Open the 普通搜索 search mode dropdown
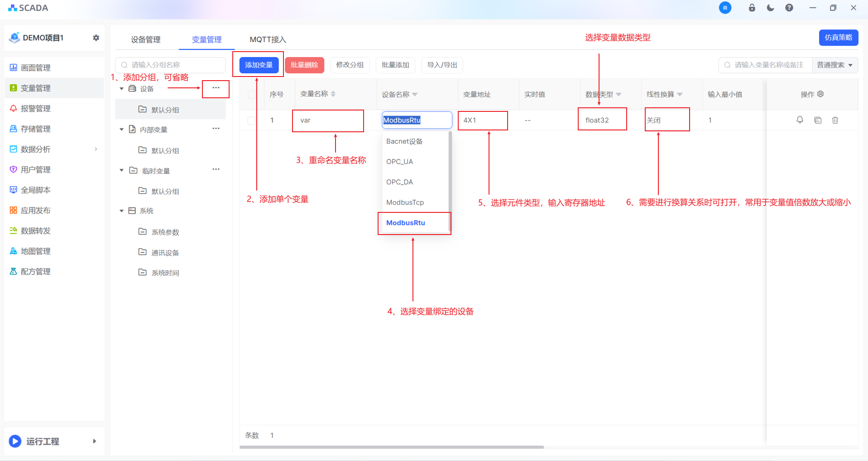868x461 pixels. coord(834,65)
